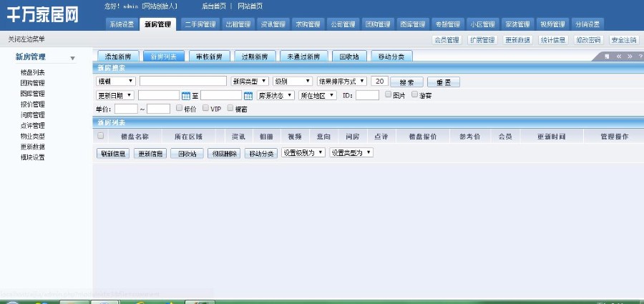The image size is (644, 304).
Task: Click the 楼盘报价 column header
Action: point(423,137)
